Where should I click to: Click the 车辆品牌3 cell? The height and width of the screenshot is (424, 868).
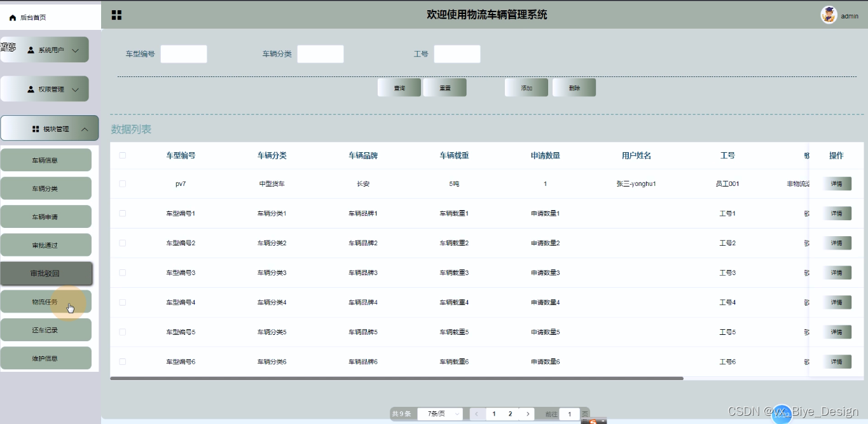tap(363, 272)
